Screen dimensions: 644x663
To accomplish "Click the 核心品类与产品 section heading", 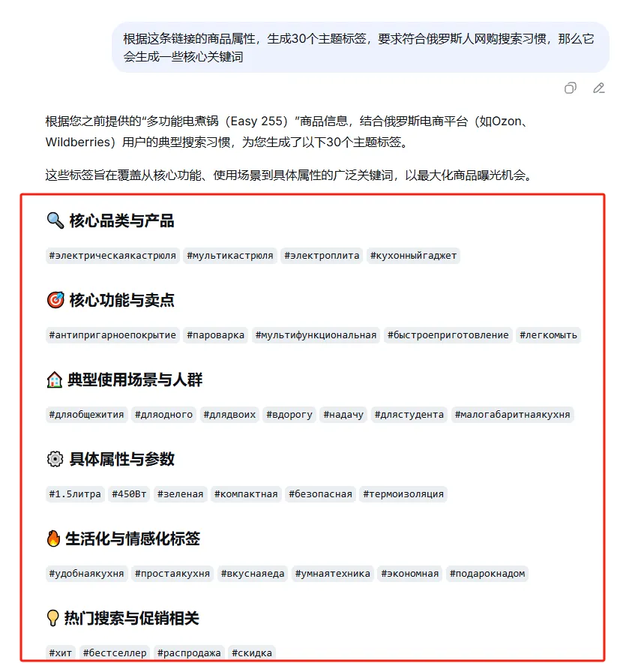I will point(121,220).
